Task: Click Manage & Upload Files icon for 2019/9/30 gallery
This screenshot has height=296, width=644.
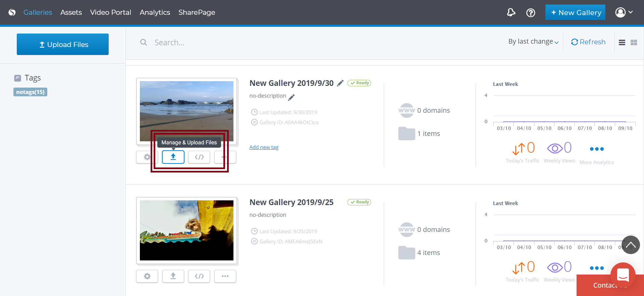Action: pyautogui.click(x=173, y=157)
